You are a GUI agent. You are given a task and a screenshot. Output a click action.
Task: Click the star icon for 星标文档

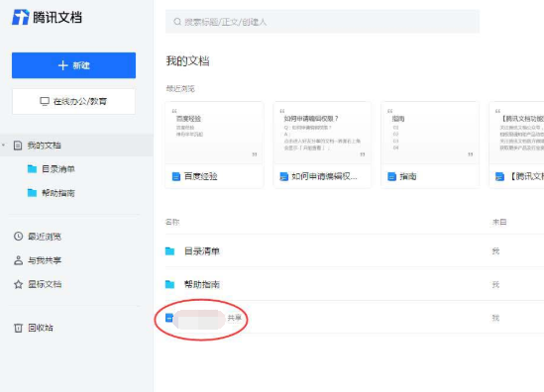point(18,284)
